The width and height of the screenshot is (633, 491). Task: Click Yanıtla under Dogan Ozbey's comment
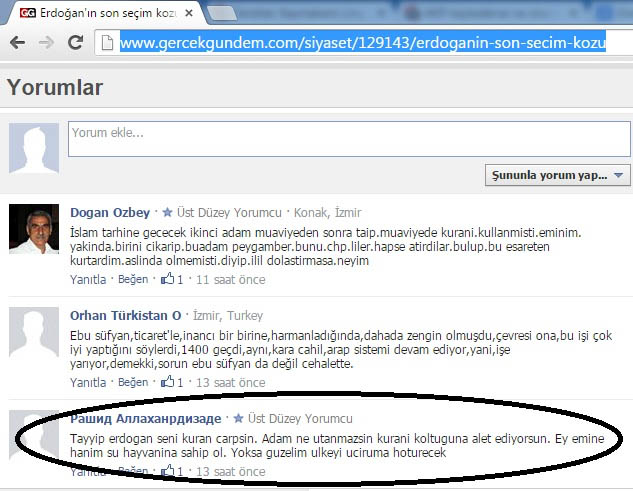click(88, 280)
